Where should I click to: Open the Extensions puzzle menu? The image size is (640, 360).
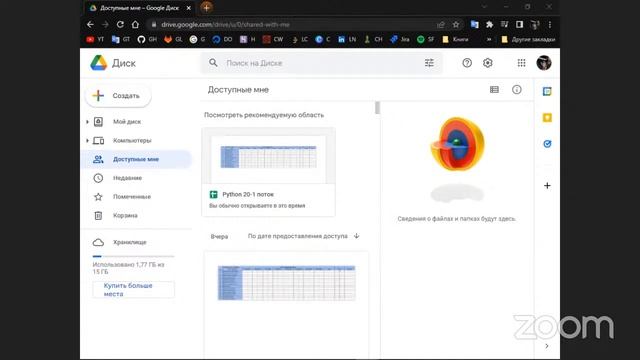click(x=489, y=24)
